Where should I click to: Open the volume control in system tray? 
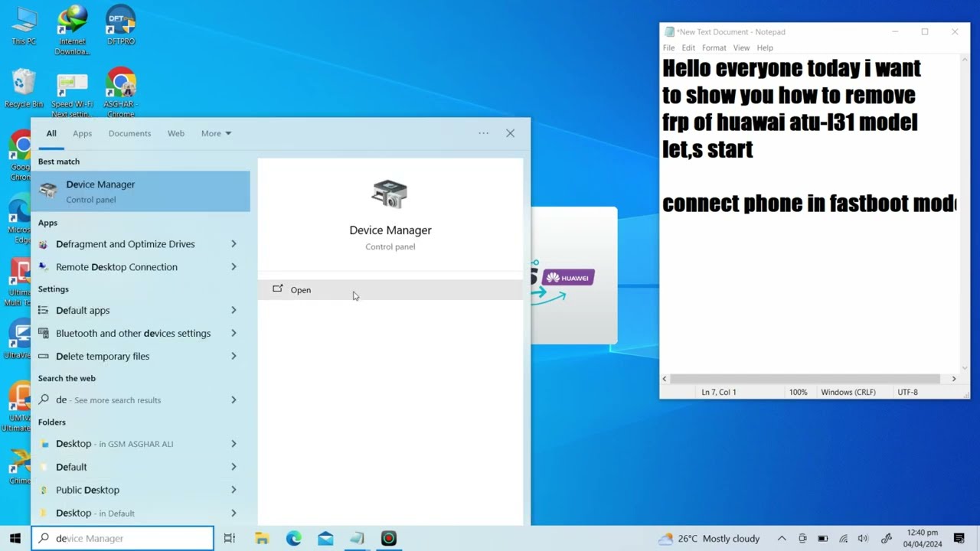pyautogui.click(x=863, y=539)
